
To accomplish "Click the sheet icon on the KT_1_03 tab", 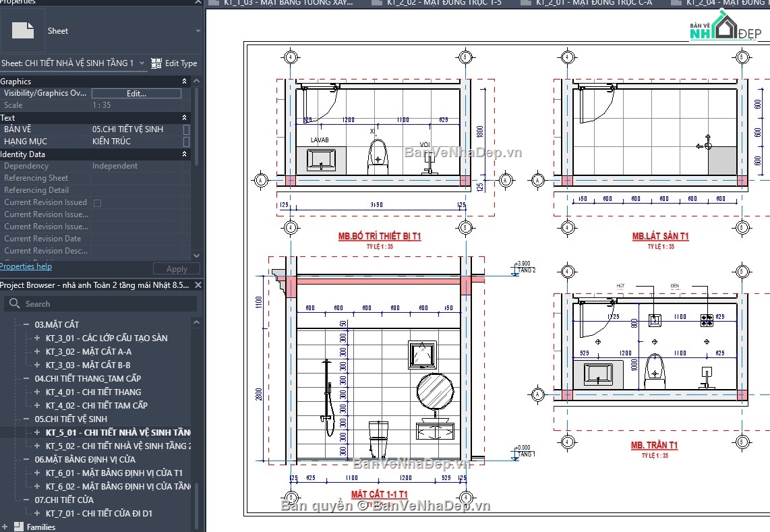I will [214, 3].
